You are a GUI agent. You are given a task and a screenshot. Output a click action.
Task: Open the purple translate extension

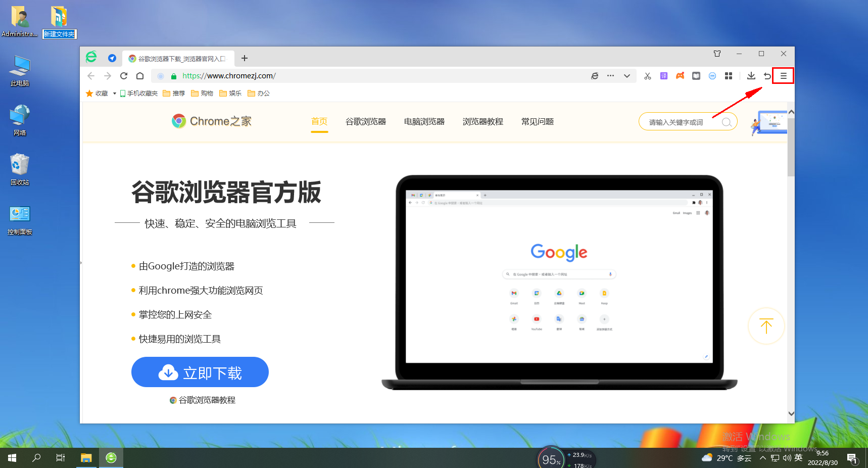tap(664, 76)
